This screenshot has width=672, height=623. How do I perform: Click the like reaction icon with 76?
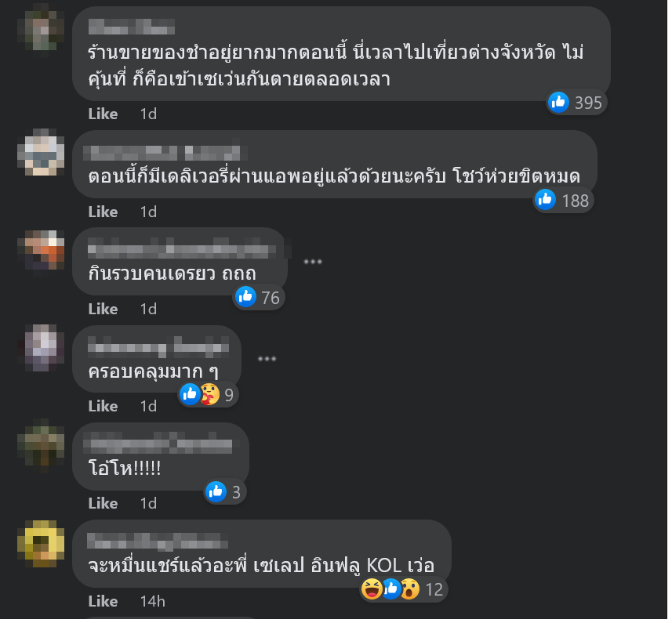246,297
